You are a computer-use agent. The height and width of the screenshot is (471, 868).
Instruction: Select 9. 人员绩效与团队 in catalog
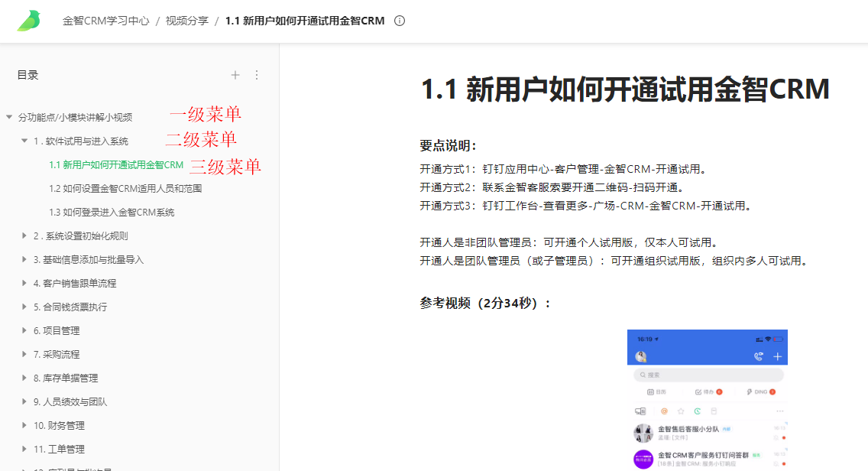tap(70, 401)
